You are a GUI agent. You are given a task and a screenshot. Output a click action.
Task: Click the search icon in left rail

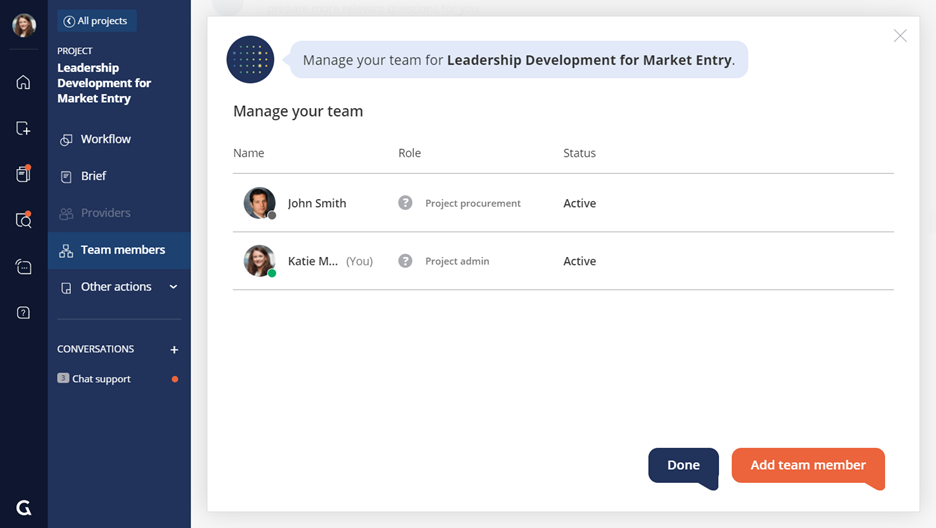[x=23, y=220]
